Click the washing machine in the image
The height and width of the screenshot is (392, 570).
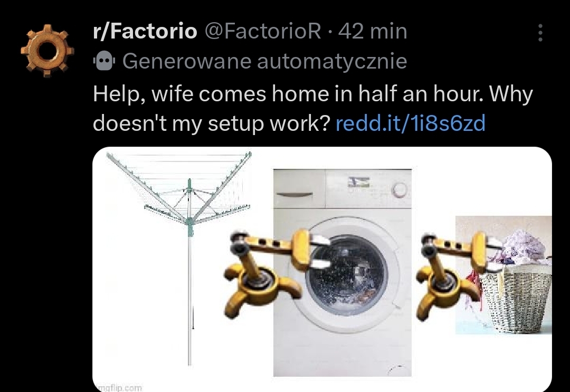coord(343,272)
